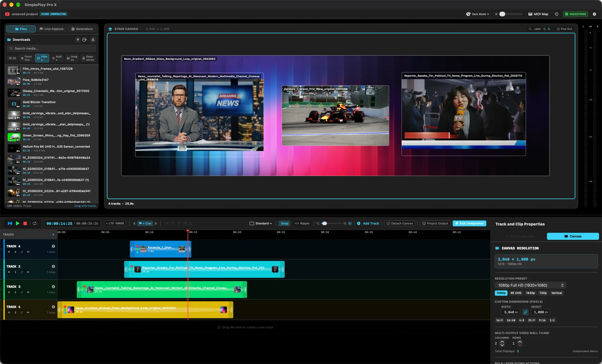Open Project Output
Viewport: 602px width, 364px height.
pyautogui.click(x=435, y=223)
